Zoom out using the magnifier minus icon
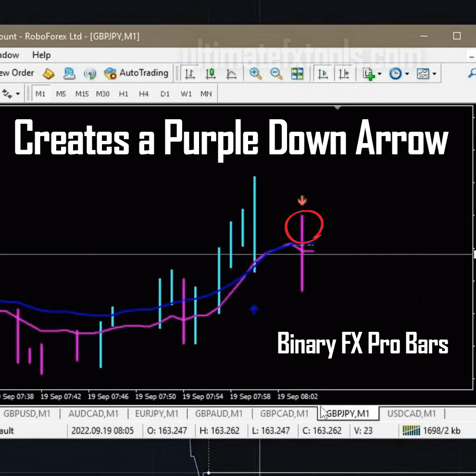The width and height of the screenshot is (476, 476). (x=276, y=73)
